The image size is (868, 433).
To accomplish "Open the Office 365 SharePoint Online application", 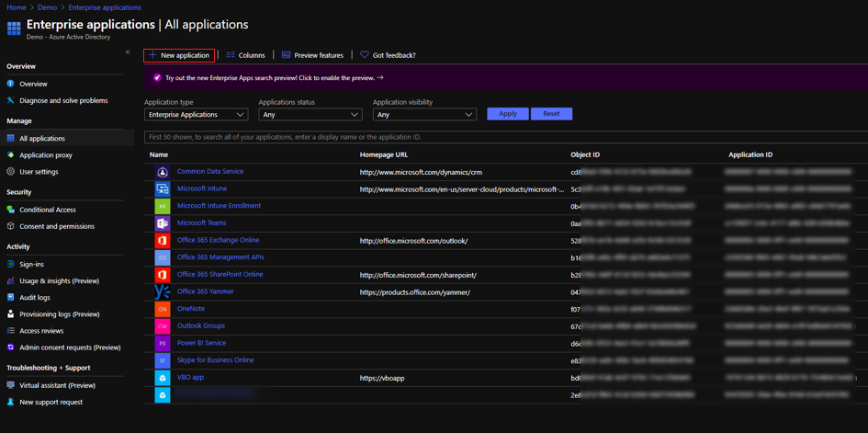I will coord(220,274).
